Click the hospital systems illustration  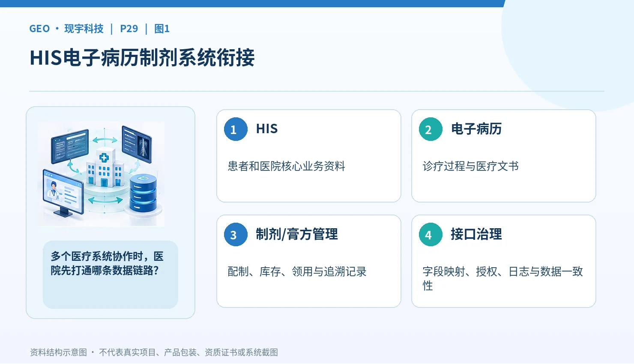pos(101,174)
